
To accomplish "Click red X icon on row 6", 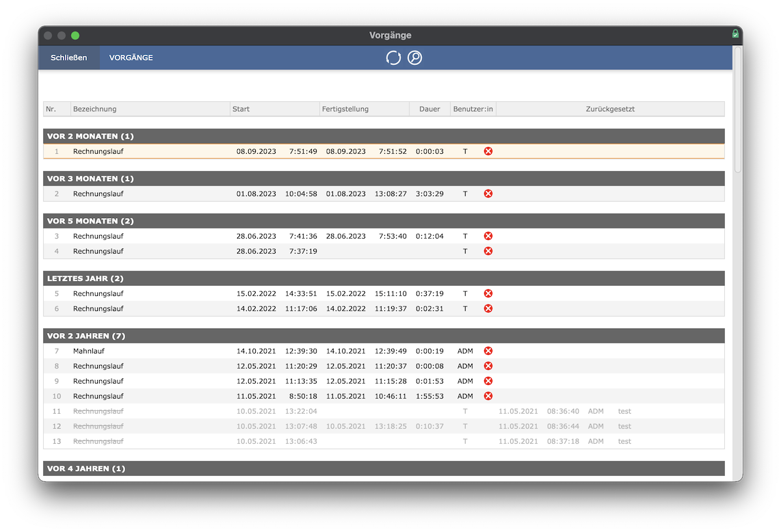I will click(488, 308).
